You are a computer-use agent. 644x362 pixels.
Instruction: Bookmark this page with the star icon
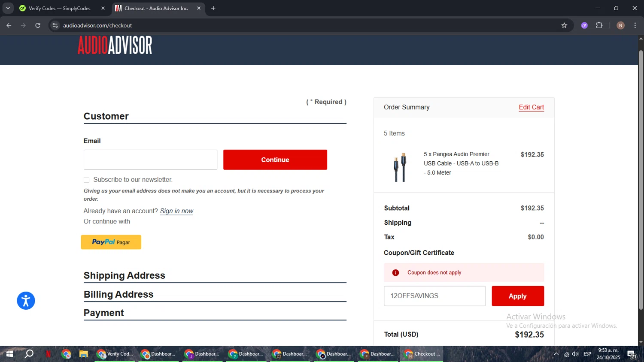(564, 25)
